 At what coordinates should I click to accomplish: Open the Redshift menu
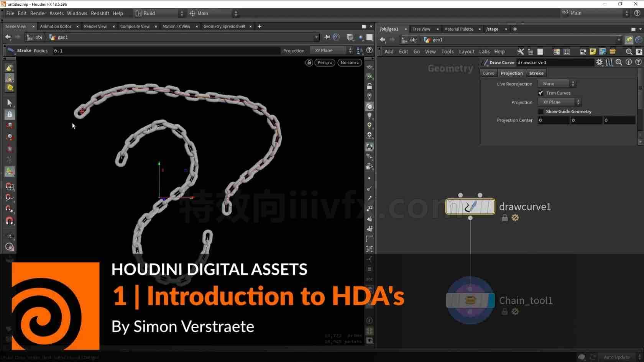100,13
